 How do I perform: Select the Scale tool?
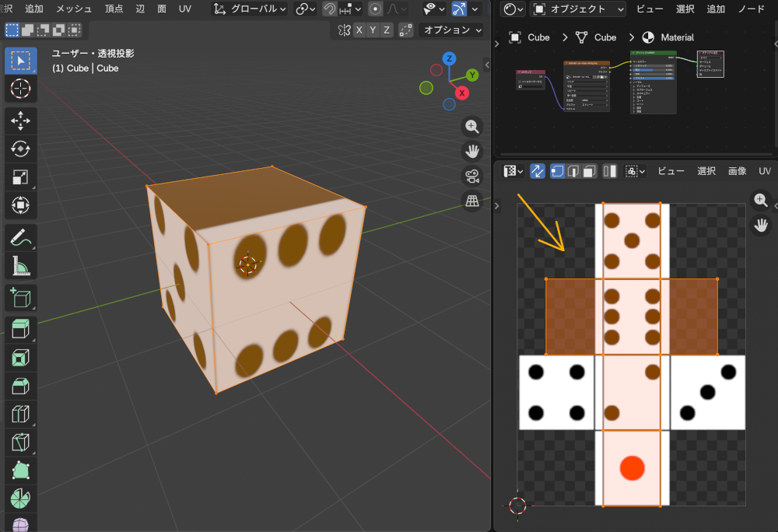pyautogui.click(x=20, y=177)
